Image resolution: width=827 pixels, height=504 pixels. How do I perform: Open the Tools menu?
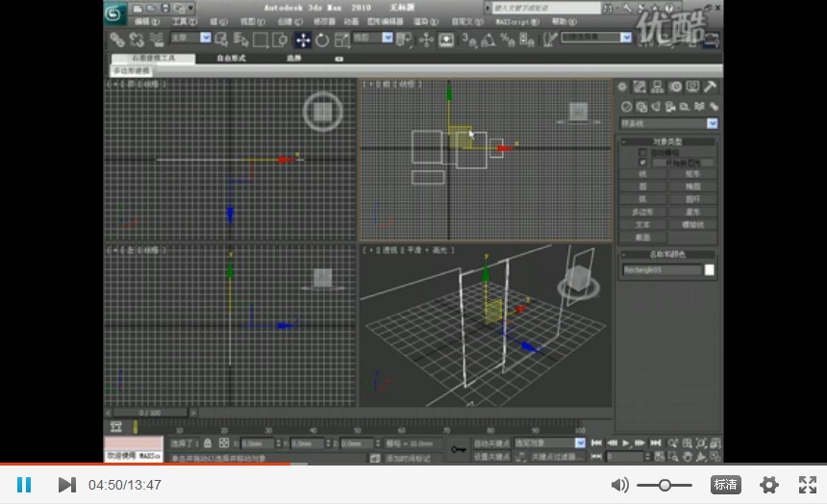tap(184, 21)
